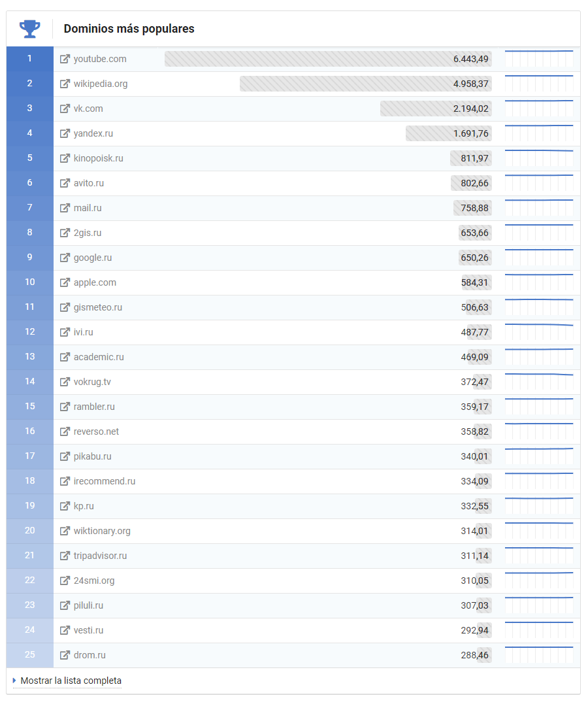Open the yandex.ru domain link
588x708 pixels.
(x=93, y=133)
